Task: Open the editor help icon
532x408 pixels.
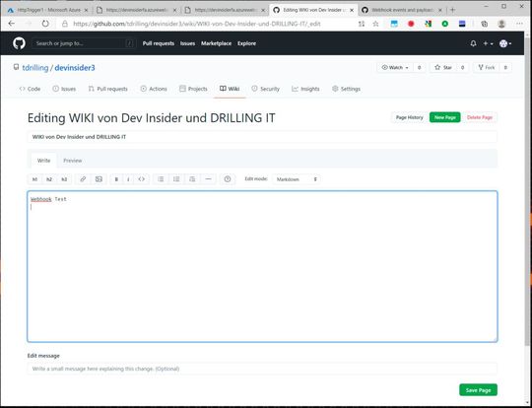Action: click(x=228, y=179)
